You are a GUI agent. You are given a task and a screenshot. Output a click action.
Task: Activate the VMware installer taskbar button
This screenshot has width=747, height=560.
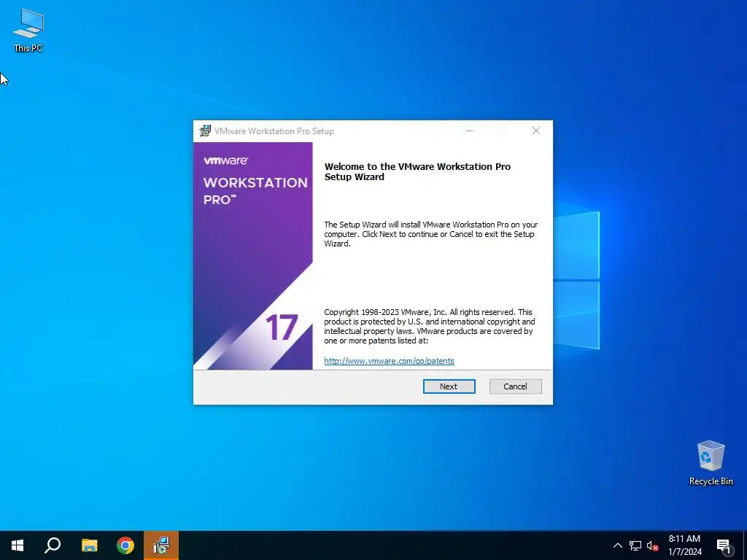(161, 545)
